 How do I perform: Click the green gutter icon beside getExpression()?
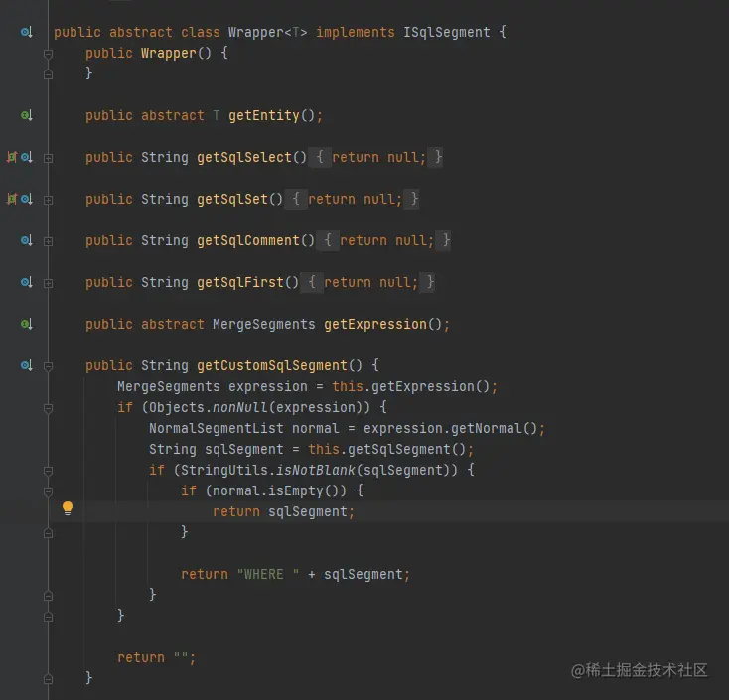pos(27,324)
